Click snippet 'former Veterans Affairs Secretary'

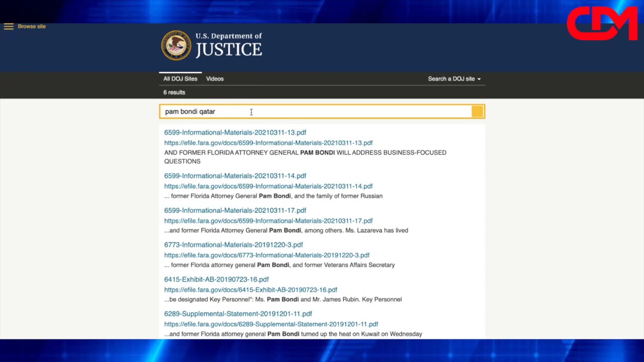[279, 265]
